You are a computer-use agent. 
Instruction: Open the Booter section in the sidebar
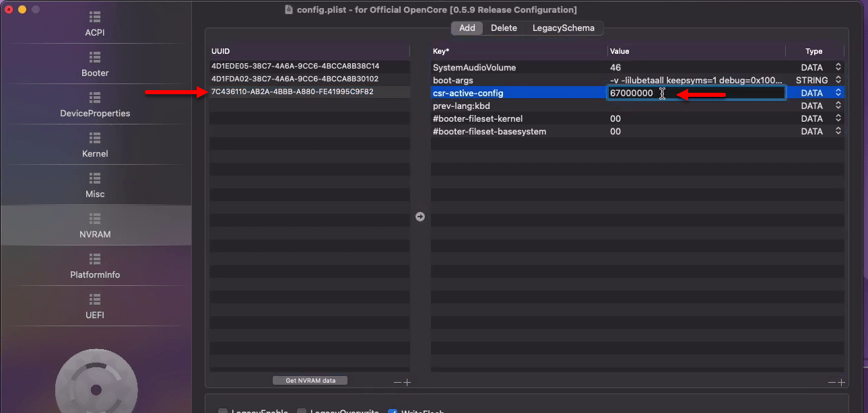coord(95,64)
